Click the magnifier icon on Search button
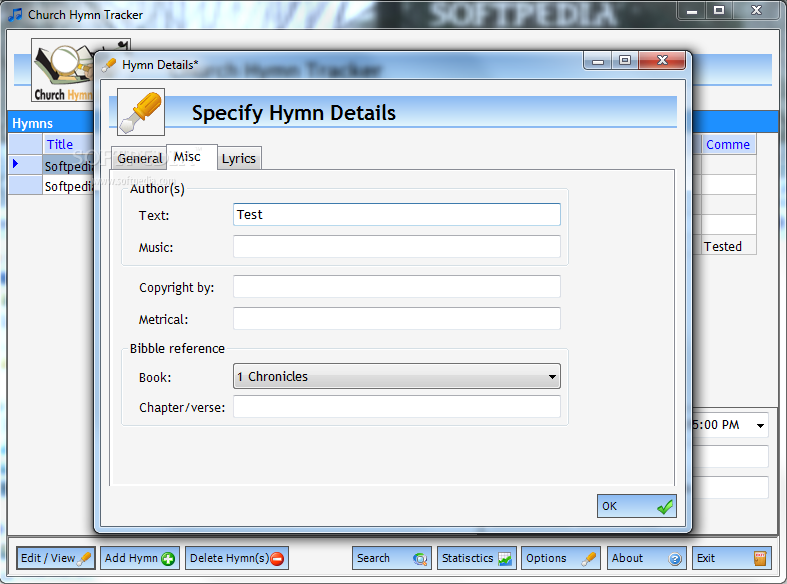 tap(420, 559)
